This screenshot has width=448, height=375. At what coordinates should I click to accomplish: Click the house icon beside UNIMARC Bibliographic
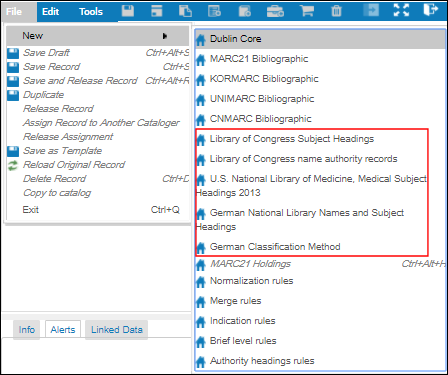click(201, 100)
